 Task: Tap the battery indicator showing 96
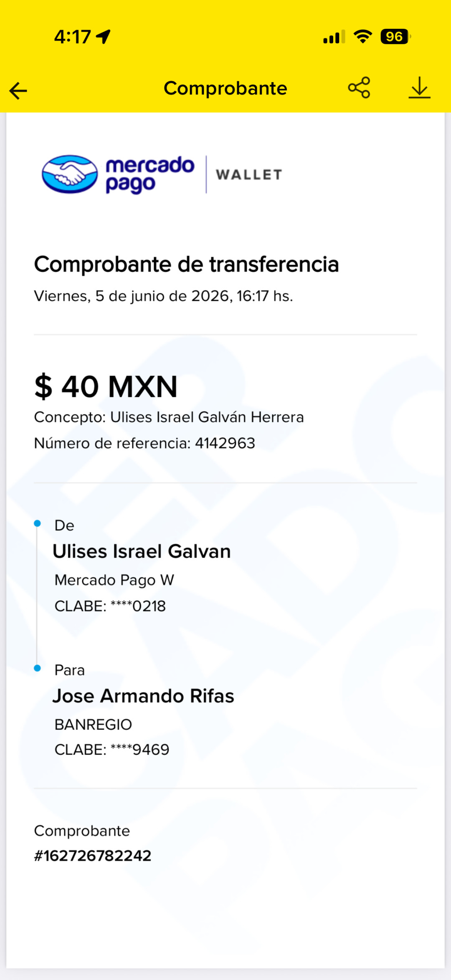coord(395,37)
